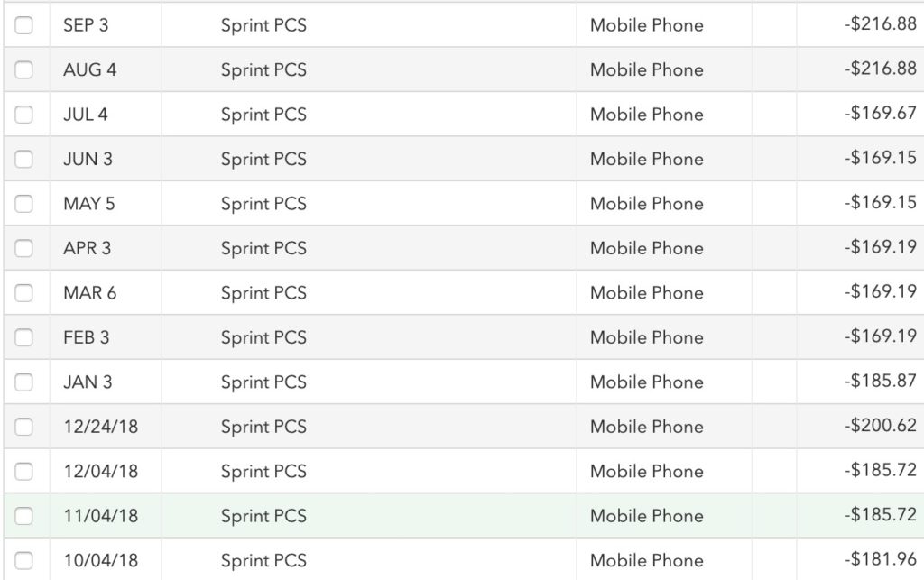Image resolution: width=924 pixels, height=580 pixels.
Task: Edit the Mobile Phone category for FEB 3
Action: click(646, 337)
